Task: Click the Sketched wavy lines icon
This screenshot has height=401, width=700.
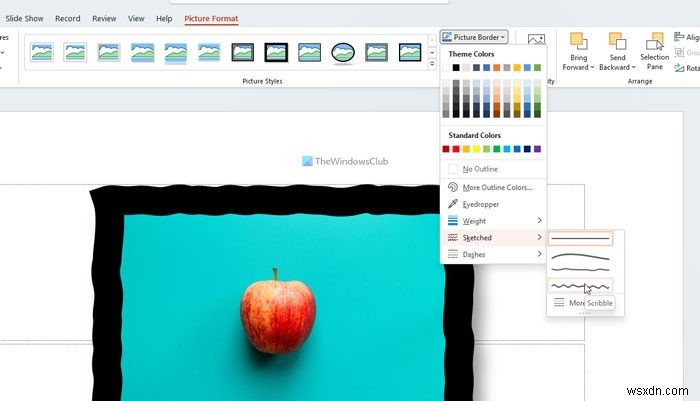Action: pos(453,238)
